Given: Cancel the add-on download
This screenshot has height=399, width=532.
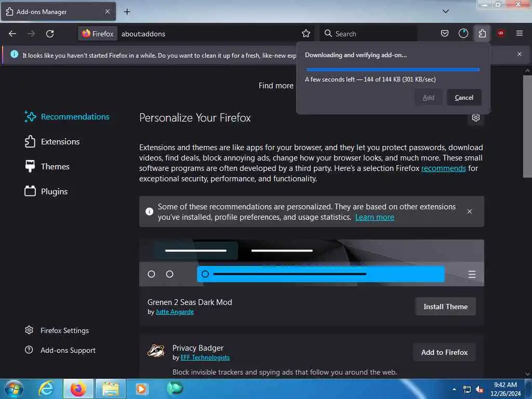Looking at the screenshot, I should (x=464, y=97).
